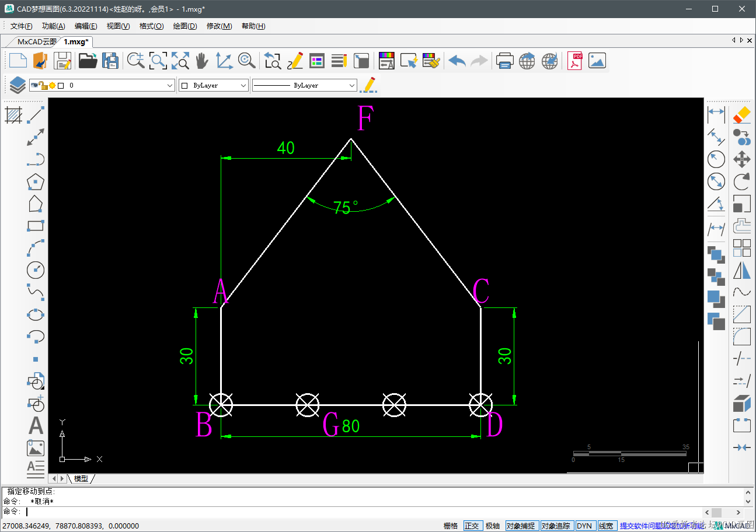The height and width of the screenshot is (532, 756).
Task: Toggle 极轴 polar tracking
Action: tap(493, 526)
